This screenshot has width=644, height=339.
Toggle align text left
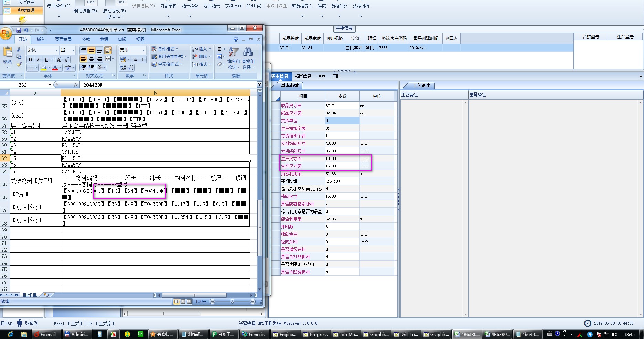84,59
